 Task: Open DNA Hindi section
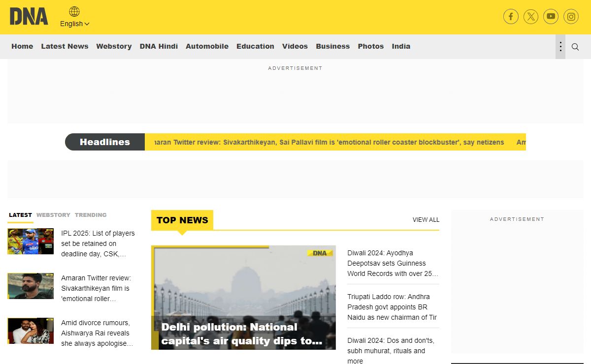point(159,46)
